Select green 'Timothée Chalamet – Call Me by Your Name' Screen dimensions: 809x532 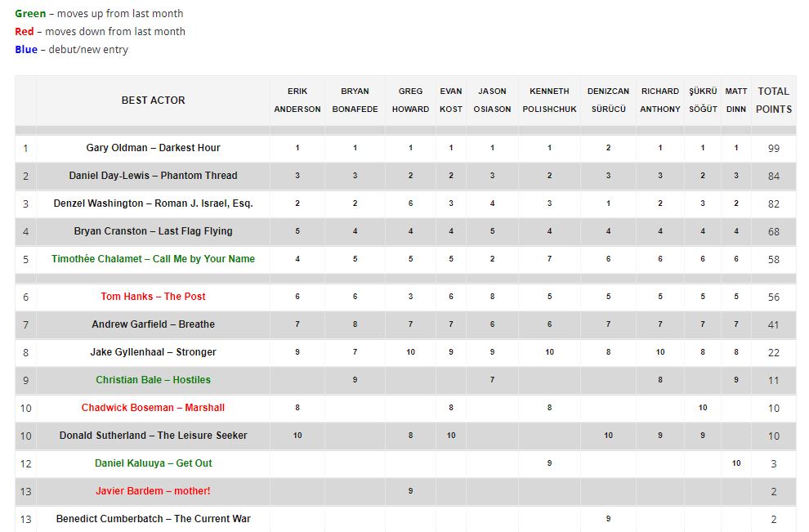(x=154, y=259)
